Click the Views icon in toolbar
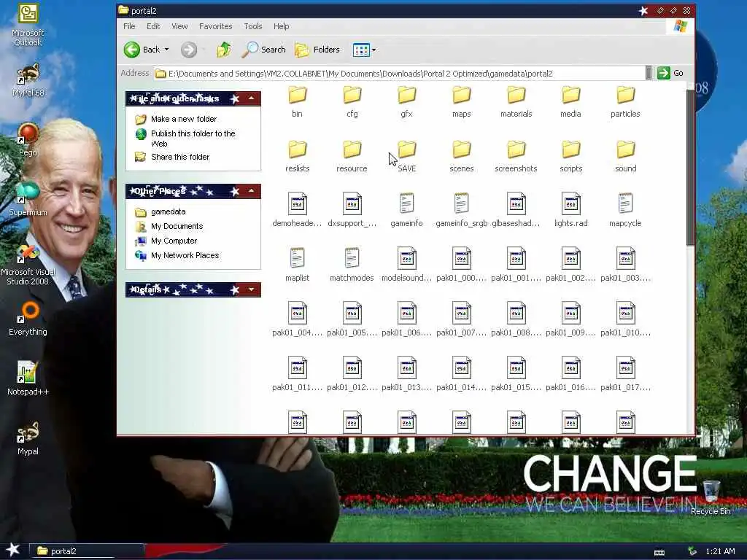 tap(361, 50)
